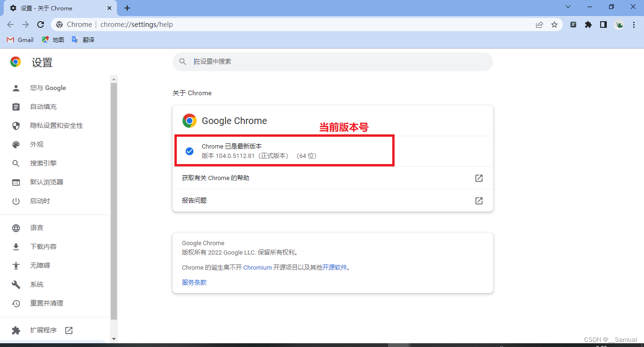
Task: Click the sidebar scrollbar down arrow
Action: (x=114, y=339)
